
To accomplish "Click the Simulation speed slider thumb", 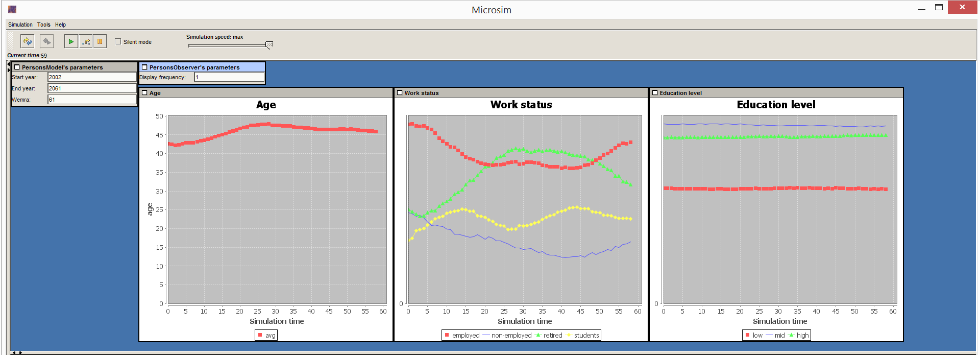I will tap(269, 45).
